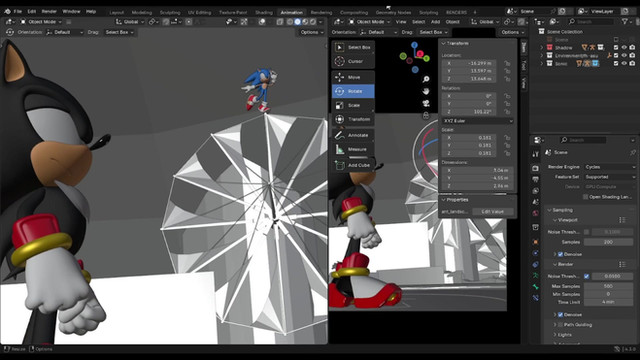The image size is (640, 360).
Task: Select the Rotate tool
Action: click(353, 91)
